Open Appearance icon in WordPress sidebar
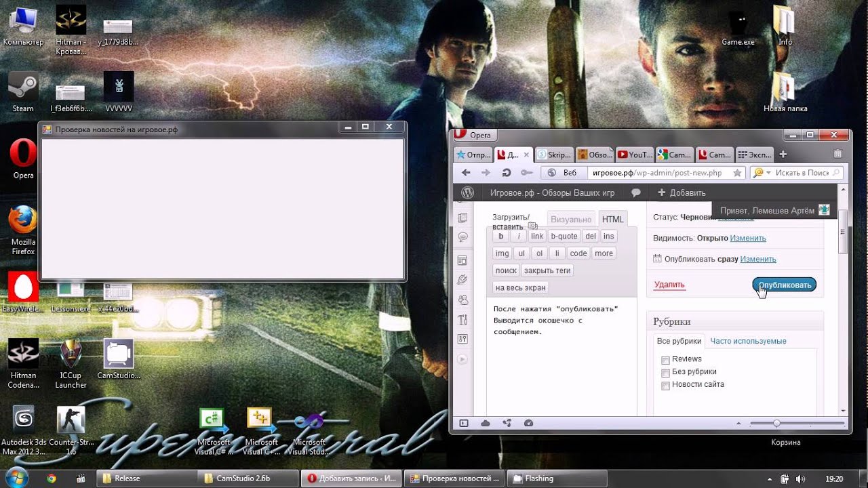This screenshot has width=868, height=488. click(463, 260)
